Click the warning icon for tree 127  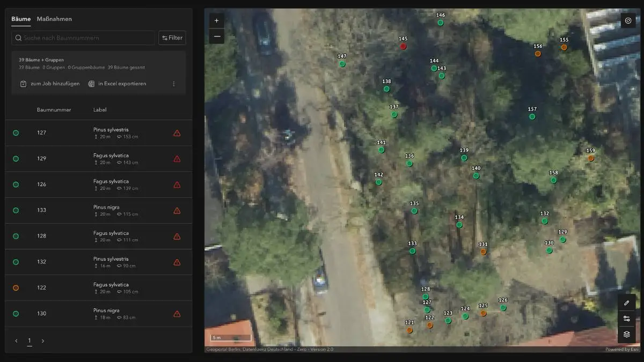click(177, 133)
